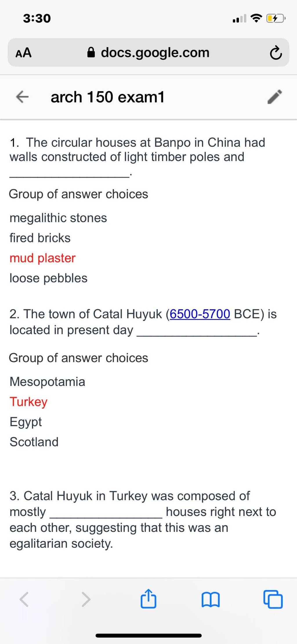
Task: Select the red 'mud plaster' answer
Action: pyautogui.click(x=43, y=258)
